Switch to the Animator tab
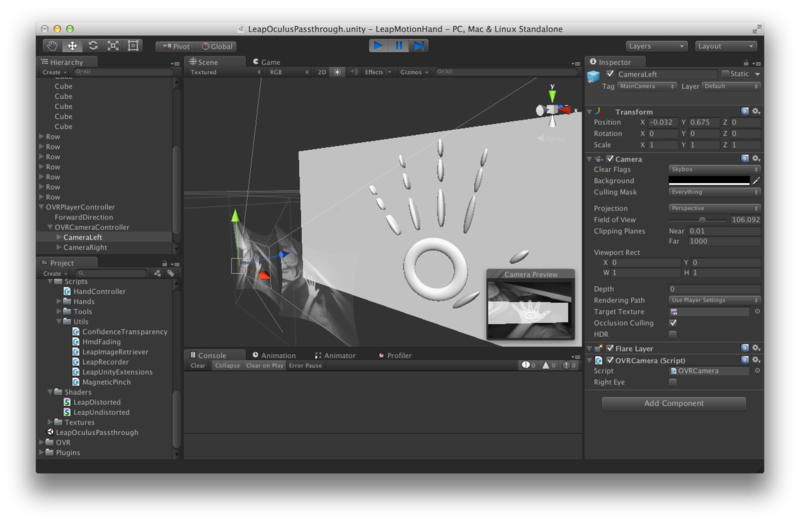Image resolution: width=800 pixels, height=523 pixels. [x=335, y=355]
